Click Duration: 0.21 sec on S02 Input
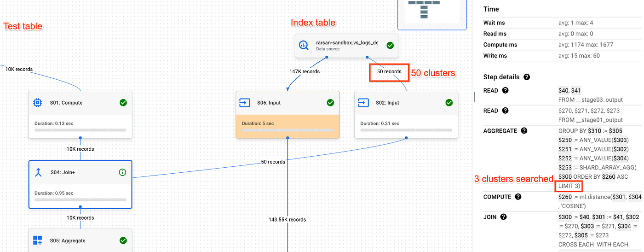This screenshot has height=252, width=644. click(x=379, y=123)
